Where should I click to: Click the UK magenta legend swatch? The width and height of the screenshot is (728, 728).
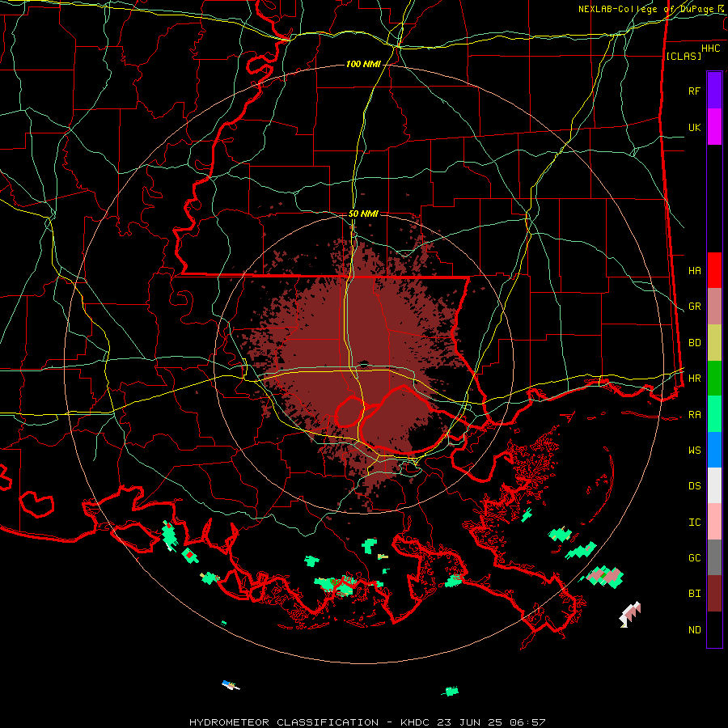pos(714,127)
